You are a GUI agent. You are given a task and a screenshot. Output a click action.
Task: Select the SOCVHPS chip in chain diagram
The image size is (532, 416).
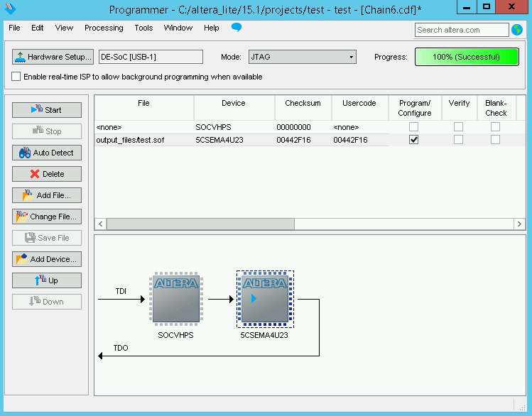(175, 299)
